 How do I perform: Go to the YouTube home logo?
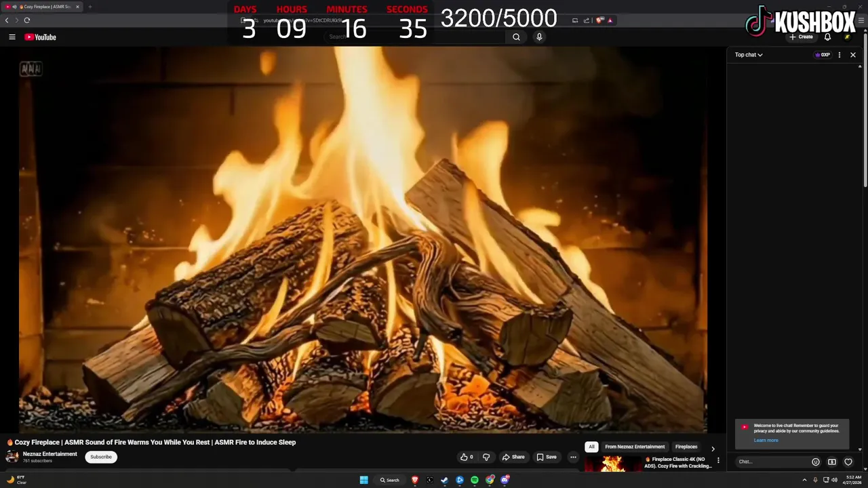(x=40, y=37)
